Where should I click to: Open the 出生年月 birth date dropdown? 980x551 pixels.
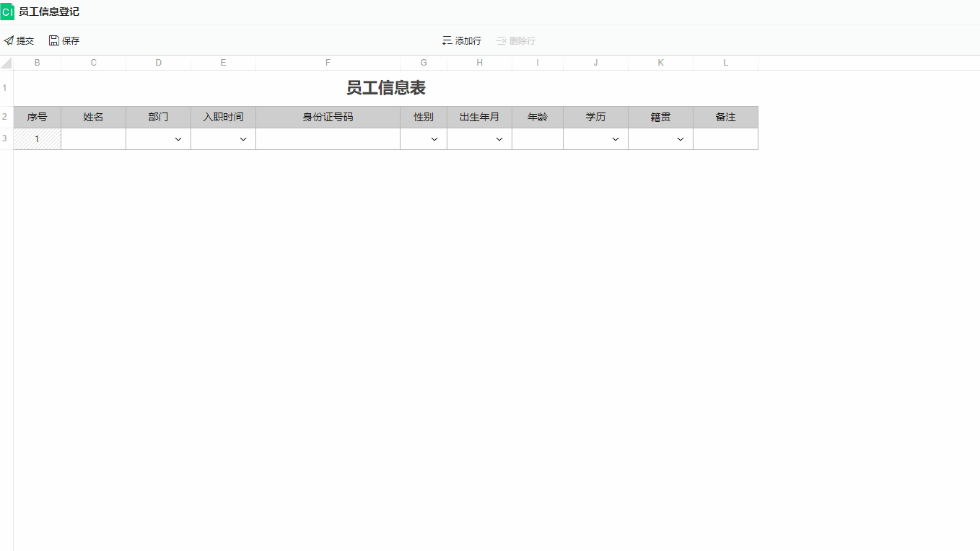499,138
